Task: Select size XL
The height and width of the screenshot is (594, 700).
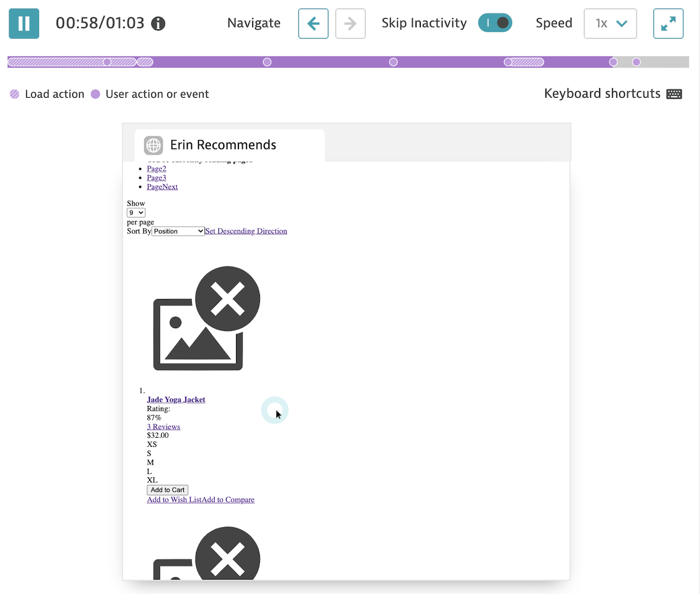Action: (x=152, y=480)
